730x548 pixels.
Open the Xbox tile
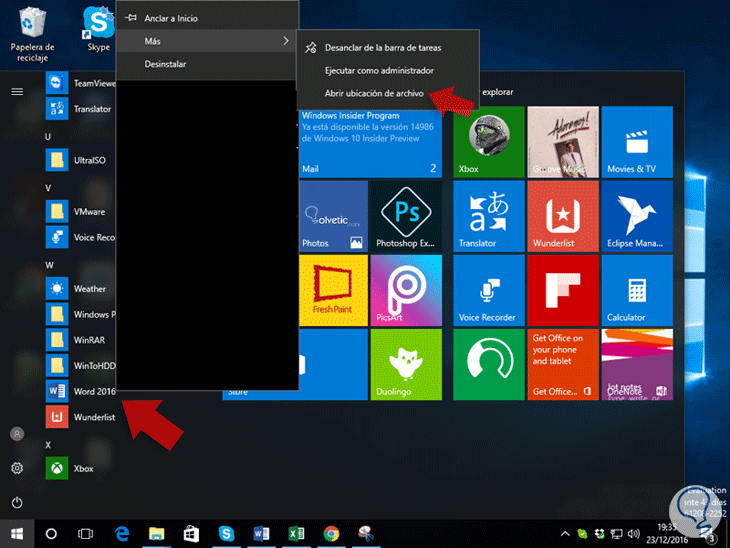point(489,142)
